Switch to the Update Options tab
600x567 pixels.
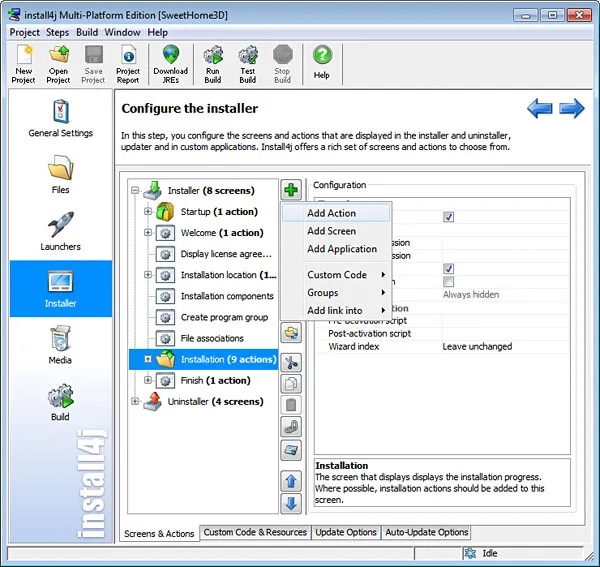(x=346, y=532)
